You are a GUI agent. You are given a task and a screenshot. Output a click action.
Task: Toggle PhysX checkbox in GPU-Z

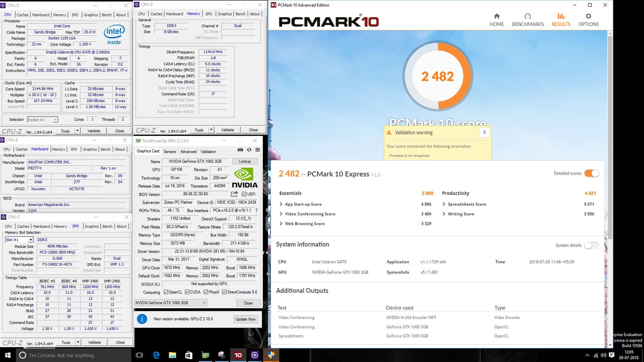(x=206, y=292)
